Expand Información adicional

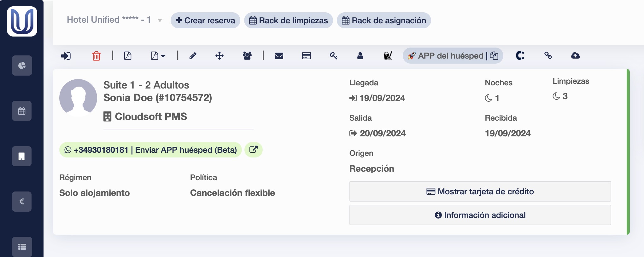[480, 215]
